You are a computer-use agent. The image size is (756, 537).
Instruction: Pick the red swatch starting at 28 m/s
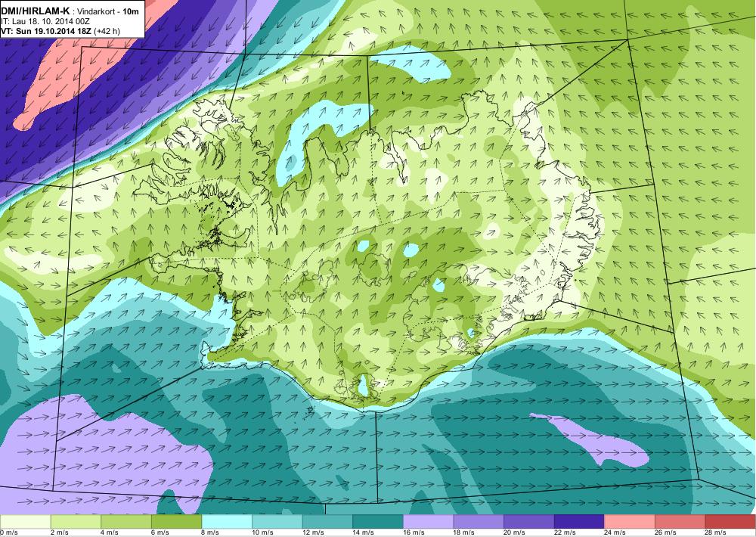pos(730,522)
